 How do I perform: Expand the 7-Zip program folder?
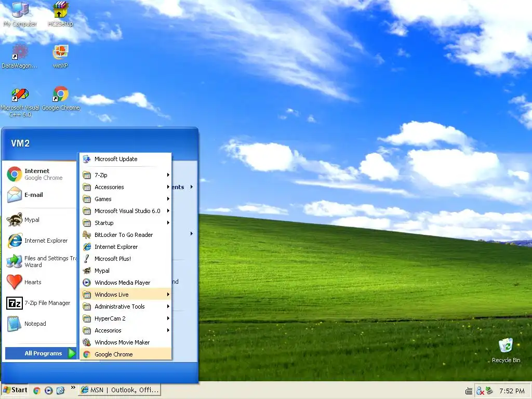(126, 175)
